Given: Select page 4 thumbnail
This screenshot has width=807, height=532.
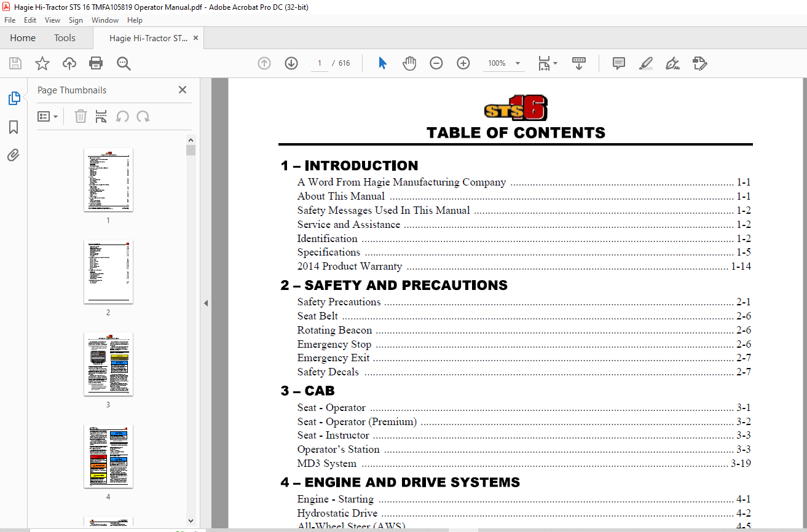Looking at the screenshot, I should coord(108,456).
